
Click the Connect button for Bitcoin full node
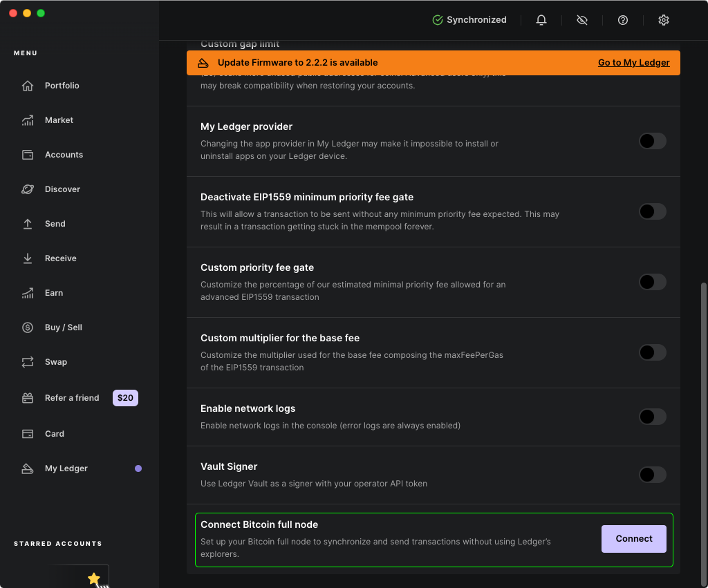pyautogui.click(x=634, y=539)
